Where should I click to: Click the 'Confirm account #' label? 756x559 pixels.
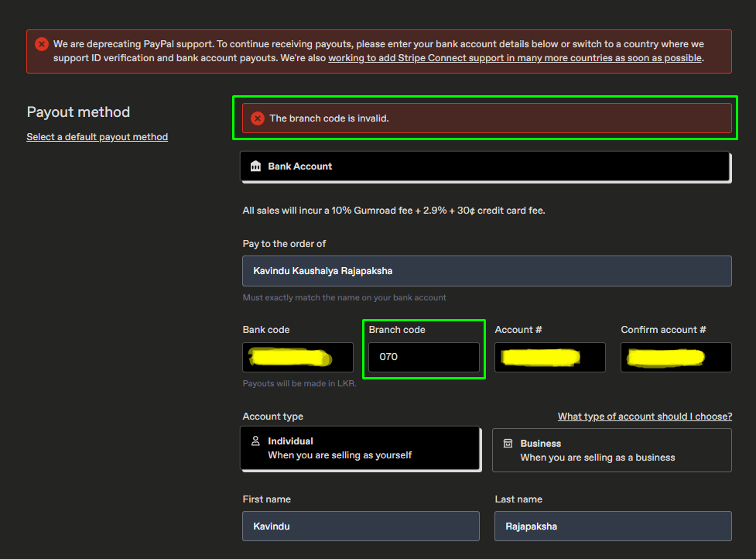[663, 329]
